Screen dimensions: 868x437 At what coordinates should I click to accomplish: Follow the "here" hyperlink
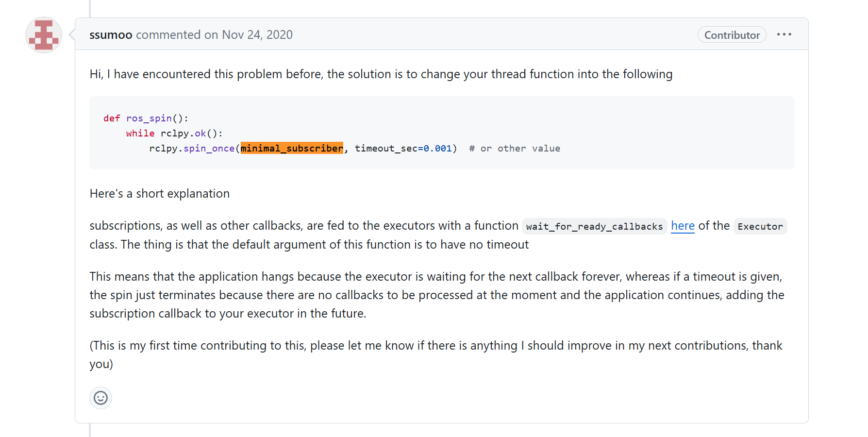pyautogui.click(x=683, y=226)
